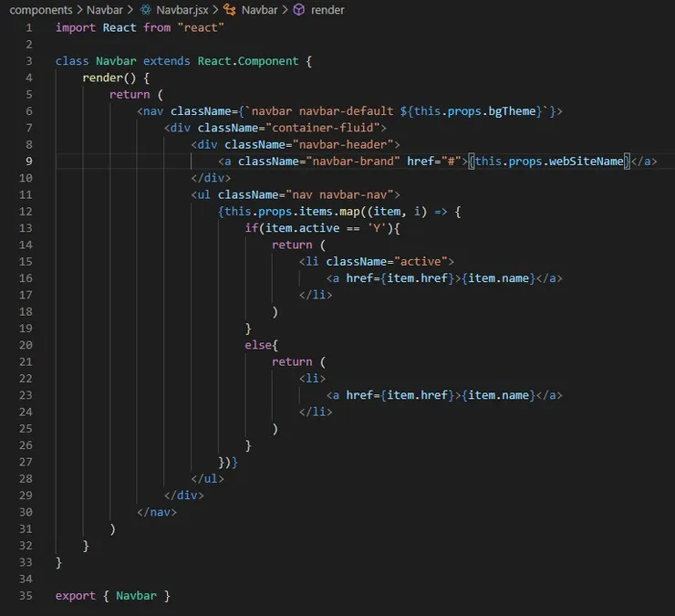Click line number 27 in the gutter
Viewport: 675px width, 616px height.
(26, 462)
